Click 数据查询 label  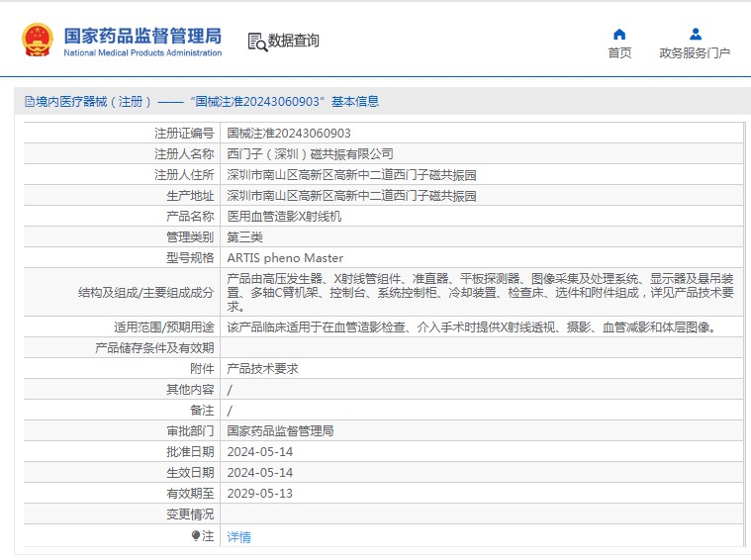293,41
